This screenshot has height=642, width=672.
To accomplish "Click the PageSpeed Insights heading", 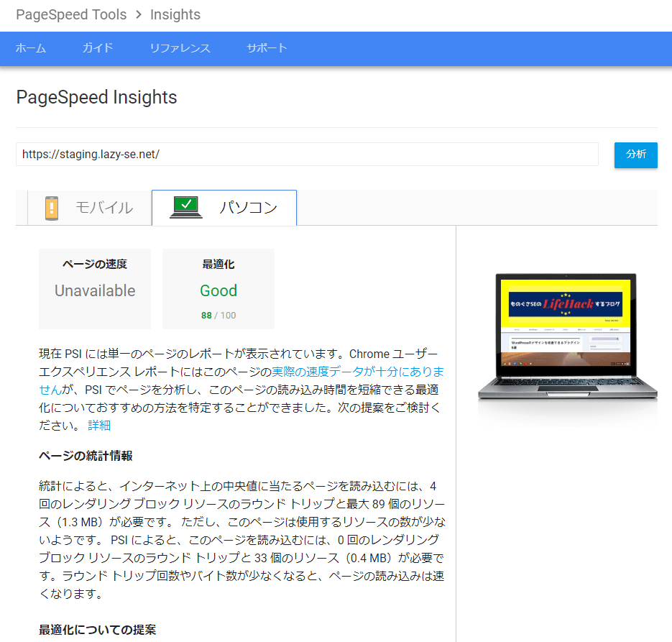I will pos(96,97).
